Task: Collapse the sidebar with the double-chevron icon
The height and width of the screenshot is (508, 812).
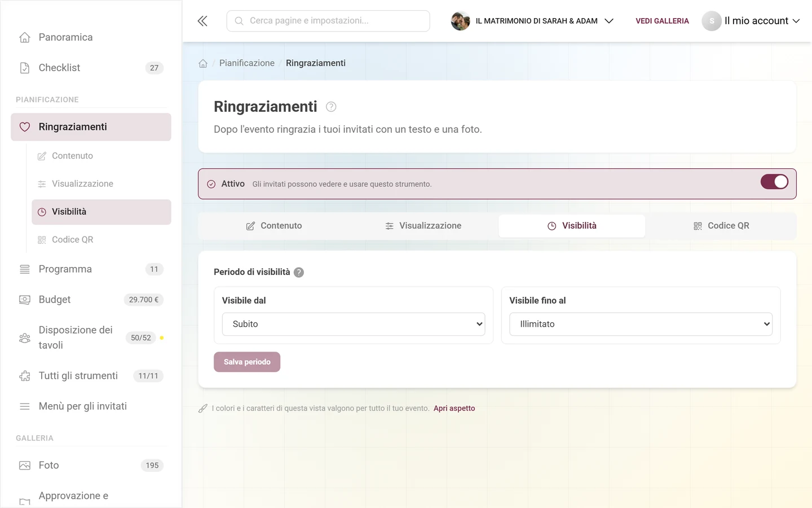Action: (202, 21)
